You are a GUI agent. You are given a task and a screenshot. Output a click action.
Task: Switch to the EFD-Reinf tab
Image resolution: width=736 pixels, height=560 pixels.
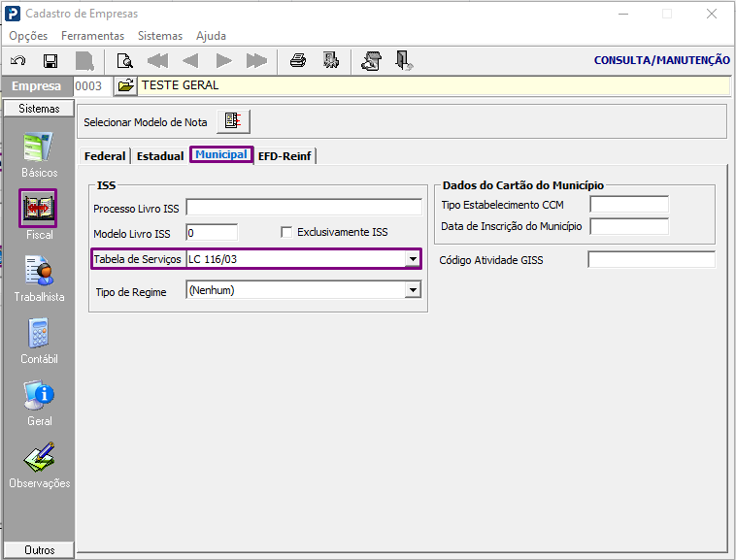coord(284,156)
